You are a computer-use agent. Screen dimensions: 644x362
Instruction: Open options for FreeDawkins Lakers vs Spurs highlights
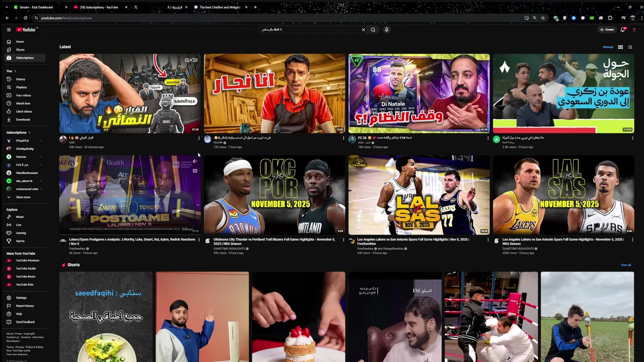pyautogui.click(x=488, y=240)
